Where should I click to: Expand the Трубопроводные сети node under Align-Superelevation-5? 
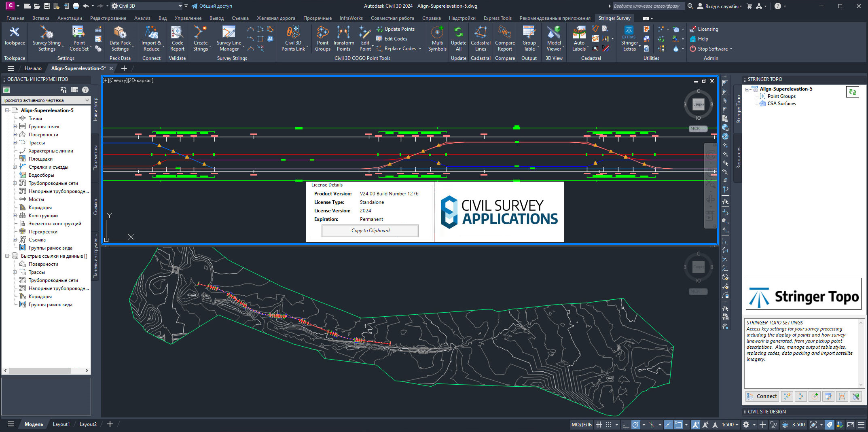15,183
